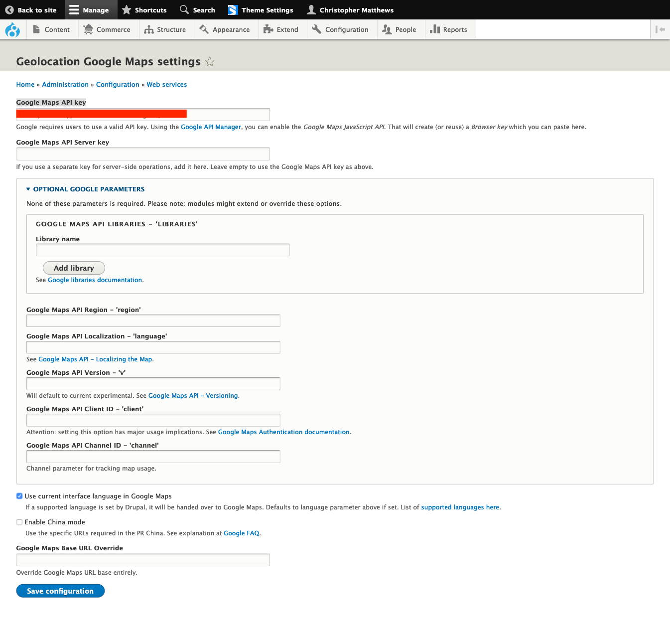
Task: Open the admin Search icon
Action: point(183,9)
